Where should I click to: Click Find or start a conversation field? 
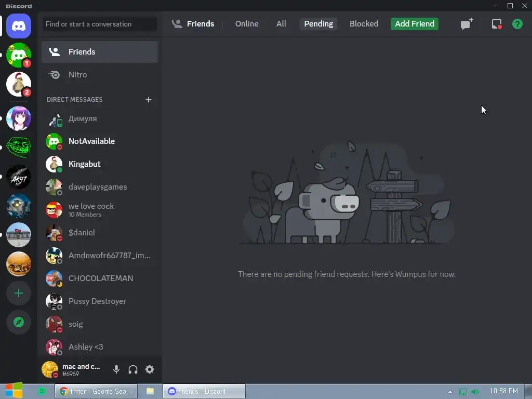pyautogui.click(x=100, y=24)
